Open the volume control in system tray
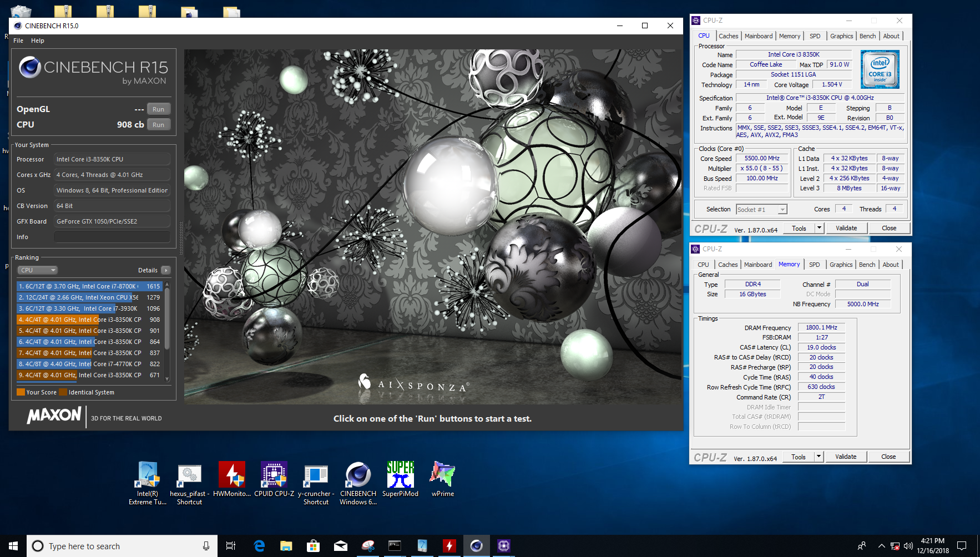This screenshot has width=980, height=557. click(x=908, y=546)
